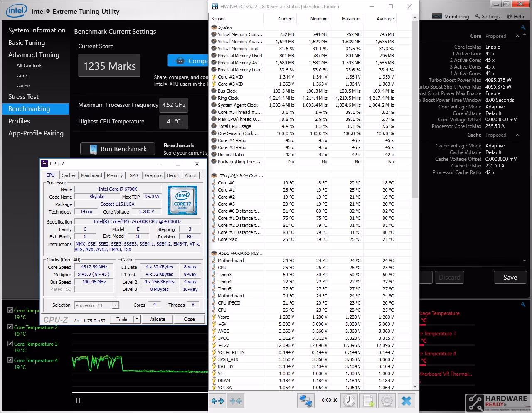Open HWiNFO sensor settings gear icon
The width and height of the screenshot is (532, 413).
[387, 401]
